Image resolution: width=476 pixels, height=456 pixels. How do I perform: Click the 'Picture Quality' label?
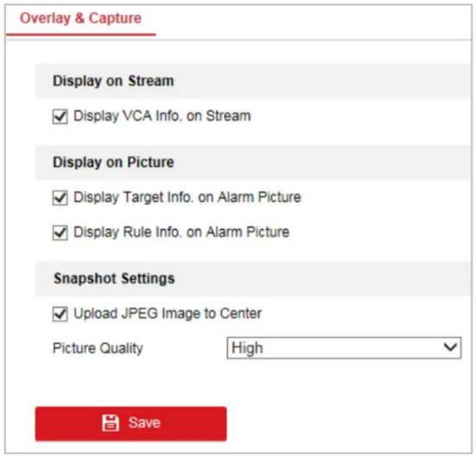pos(97,348)
